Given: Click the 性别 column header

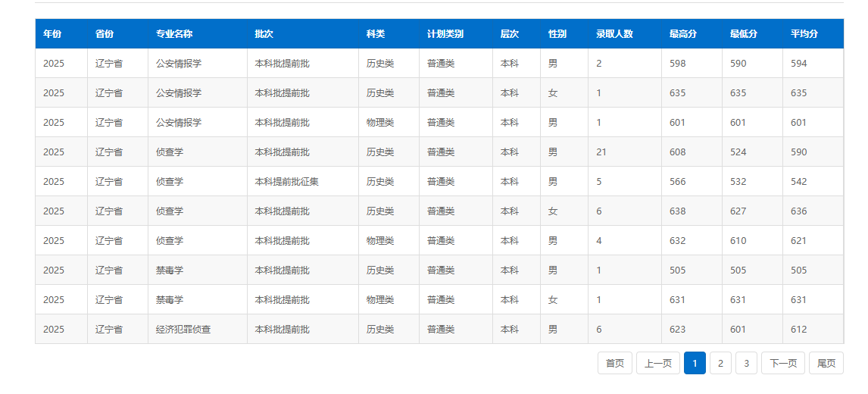Looking at the screenshot, I should (557, 34).
